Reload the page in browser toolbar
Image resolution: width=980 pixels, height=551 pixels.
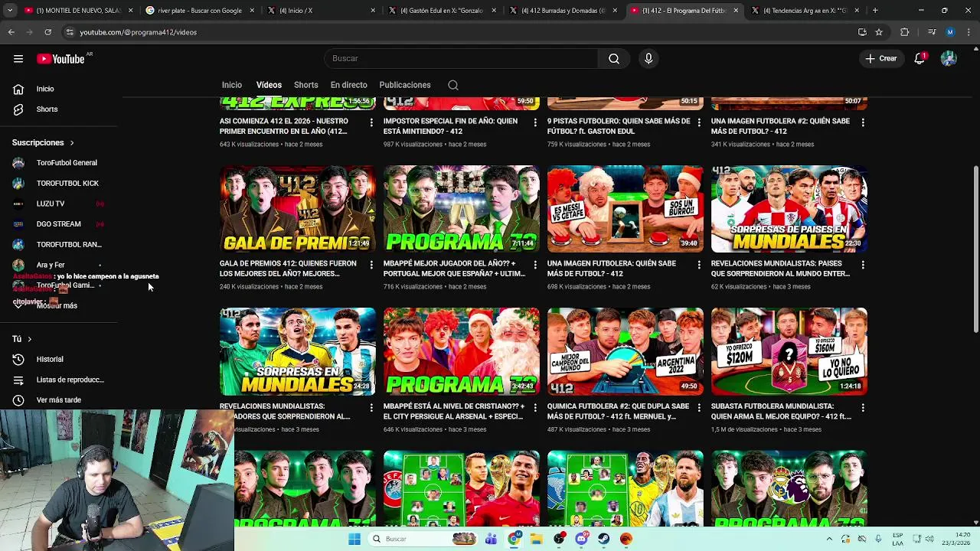[x=47, y=32]
